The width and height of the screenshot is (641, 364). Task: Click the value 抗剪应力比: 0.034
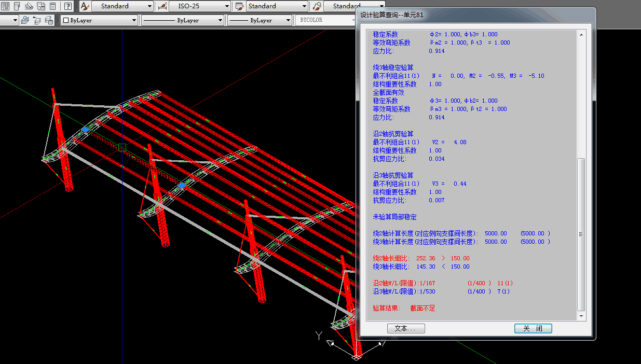click(x=408, y=159)
